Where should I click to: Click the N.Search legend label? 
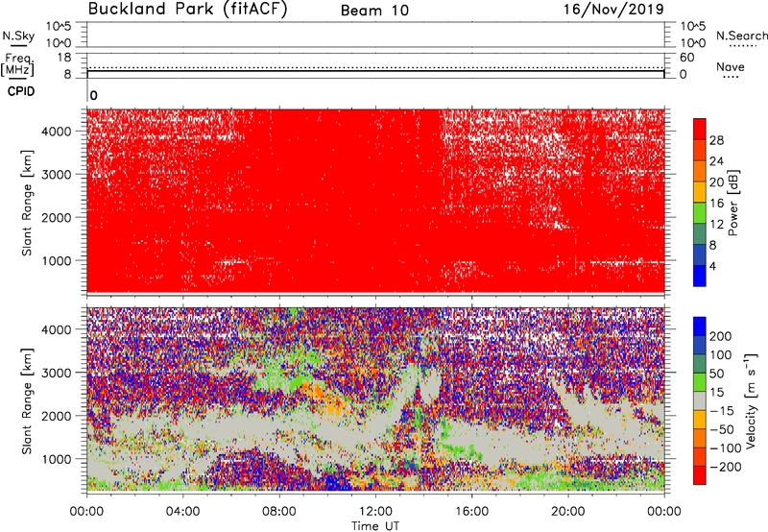click(741, 36)
